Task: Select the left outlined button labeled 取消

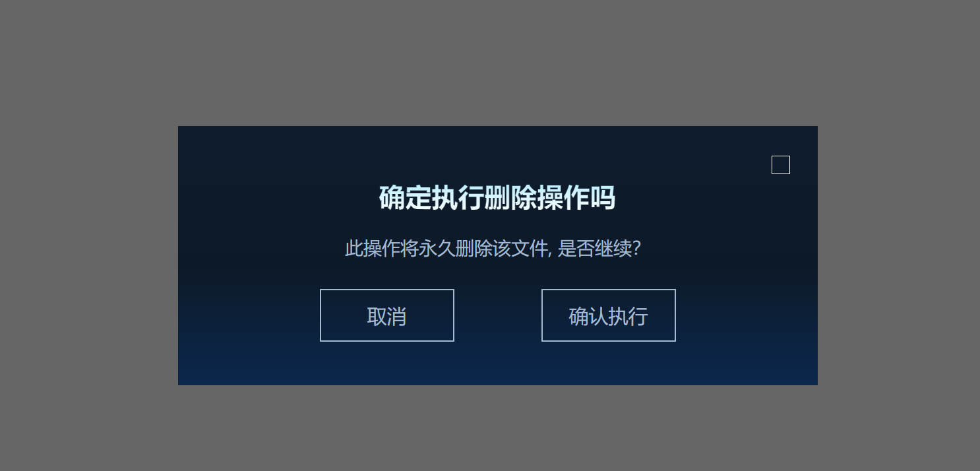Action: [x=387, y=315]
